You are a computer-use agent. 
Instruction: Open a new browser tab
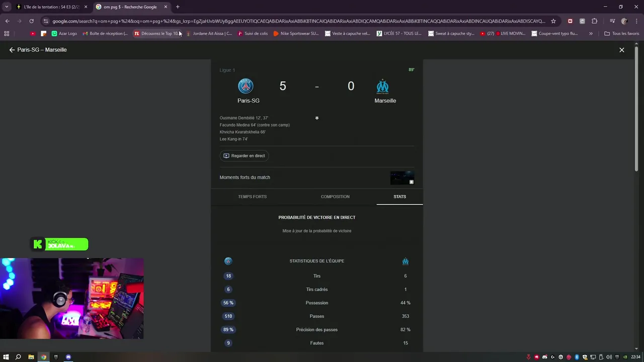tap(178, 7)
